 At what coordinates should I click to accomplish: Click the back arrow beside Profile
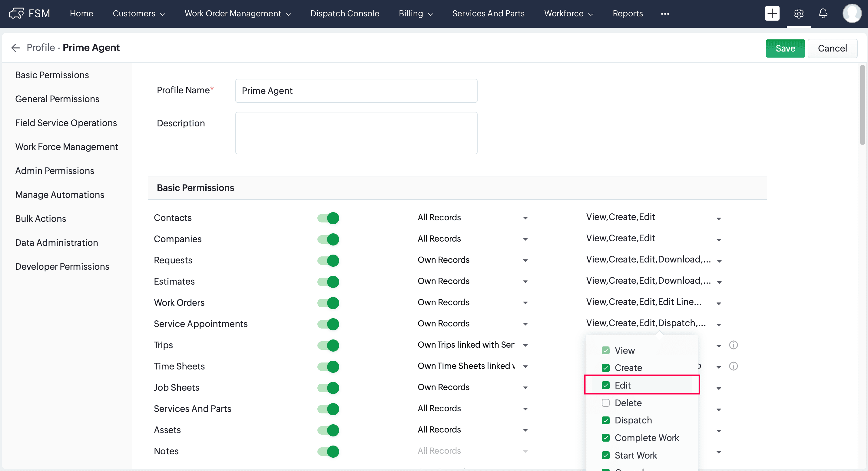(15, 48)
